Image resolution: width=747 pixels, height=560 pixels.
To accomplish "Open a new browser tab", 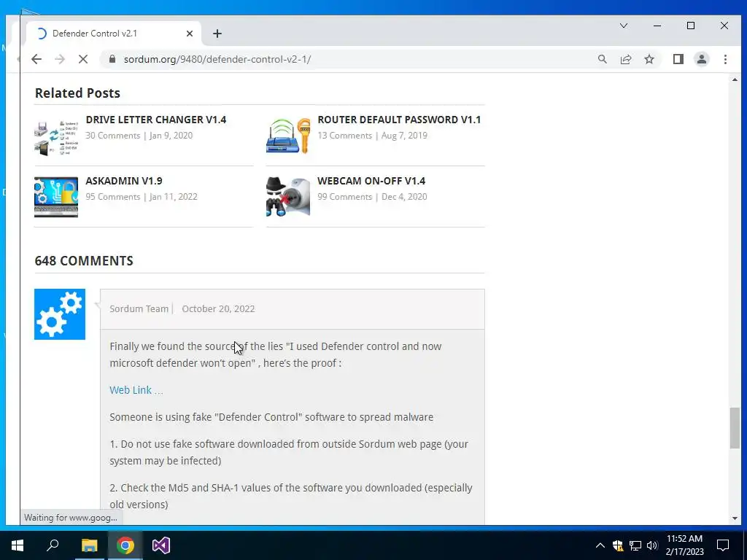I will coord(217,34).
